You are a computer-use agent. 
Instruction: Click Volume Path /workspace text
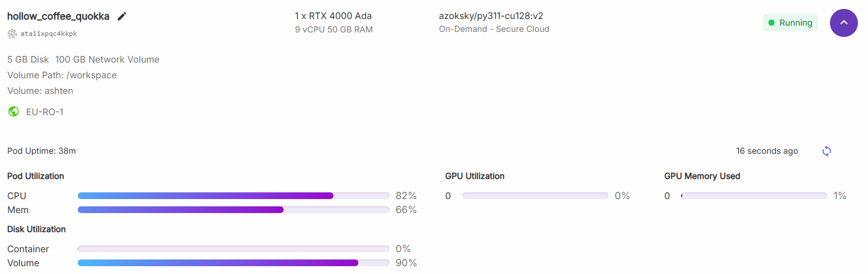point(62,75)
